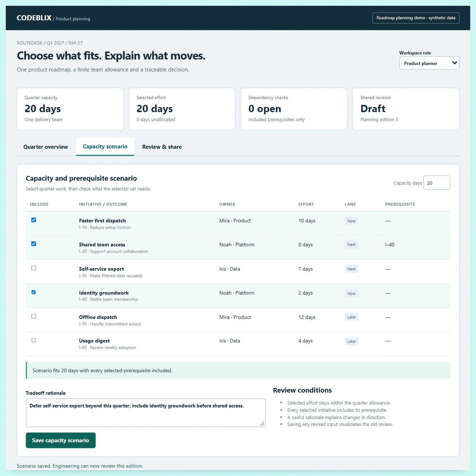
Task: Focus the Capacity days input field
Action: click(437, 183)
